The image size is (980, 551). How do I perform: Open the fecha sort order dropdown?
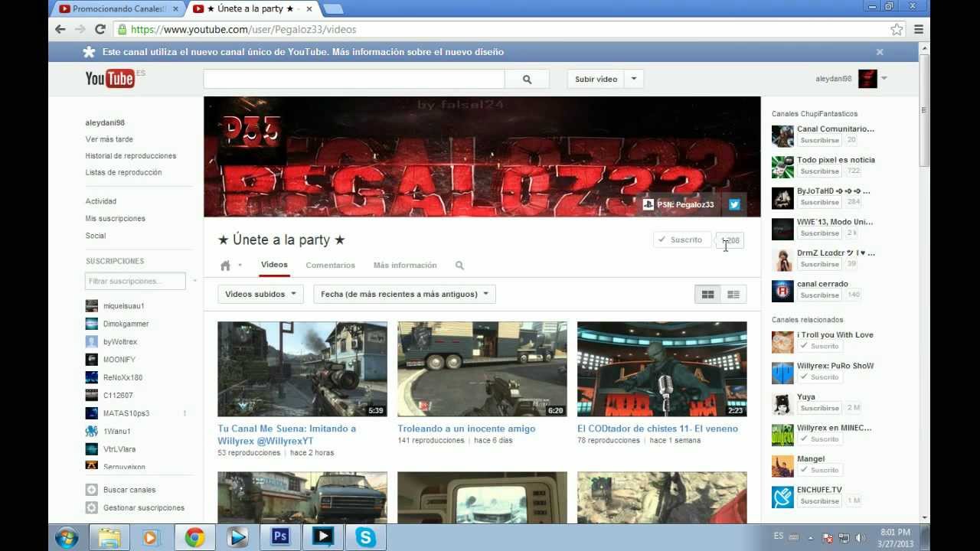tap(404, 294)
